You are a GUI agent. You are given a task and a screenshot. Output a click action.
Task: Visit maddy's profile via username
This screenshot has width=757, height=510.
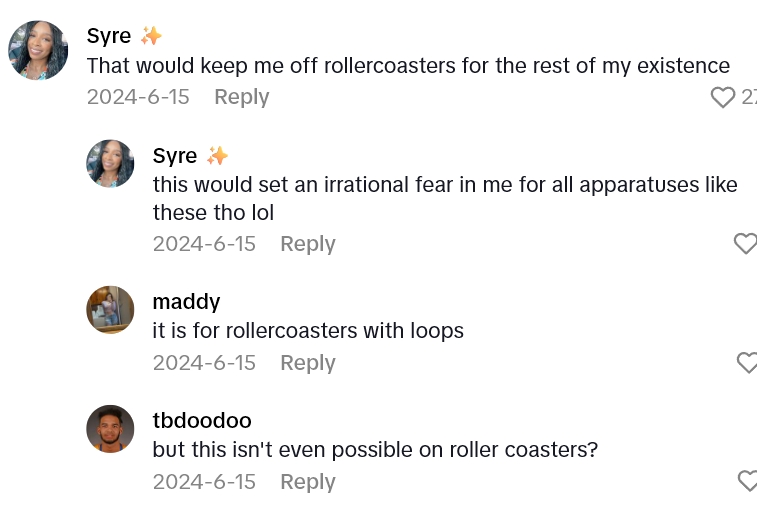point(186,302)
